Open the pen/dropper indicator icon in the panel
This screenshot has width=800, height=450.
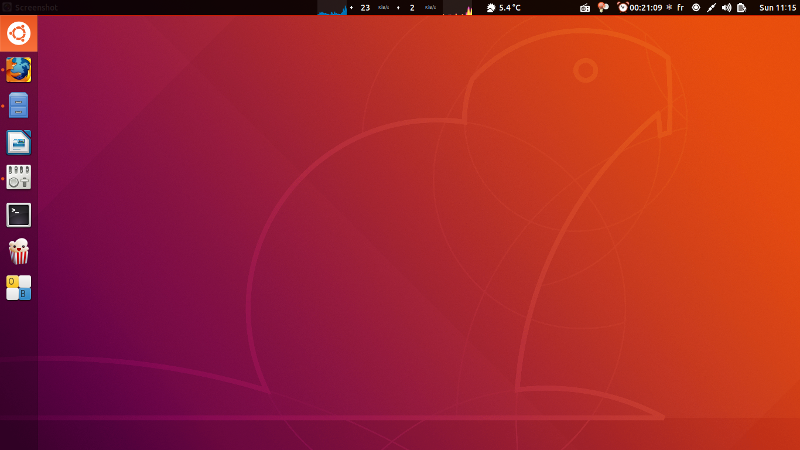point(711,8)
